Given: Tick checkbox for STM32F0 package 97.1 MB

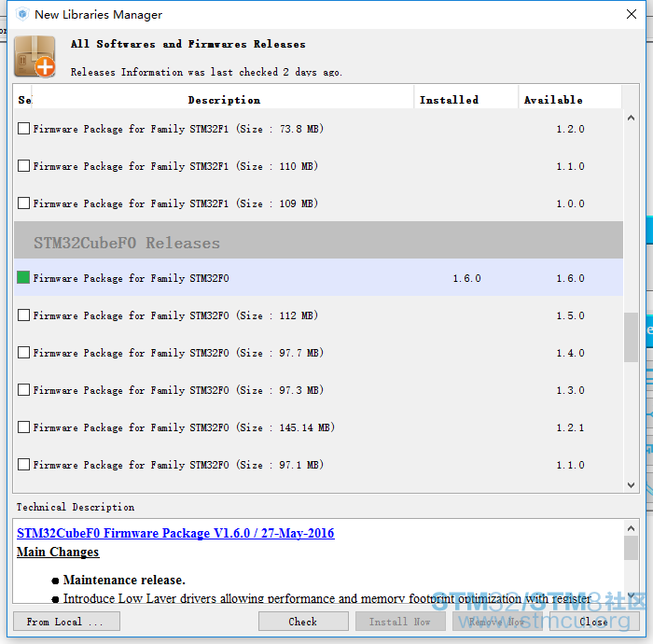Looking at the screenshot, I should coord(23,464).
